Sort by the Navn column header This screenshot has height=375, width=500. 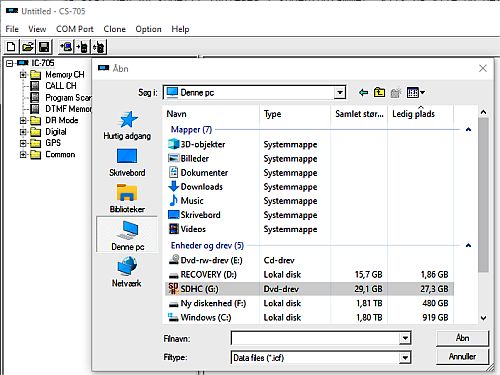pos(211,114)
